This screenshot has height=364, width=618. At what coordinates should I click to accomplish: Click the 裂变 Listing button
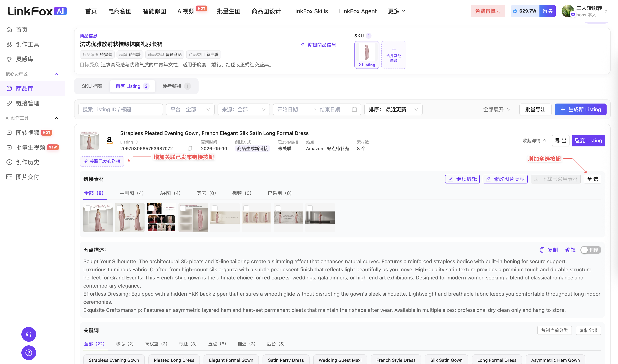[588, 141]
